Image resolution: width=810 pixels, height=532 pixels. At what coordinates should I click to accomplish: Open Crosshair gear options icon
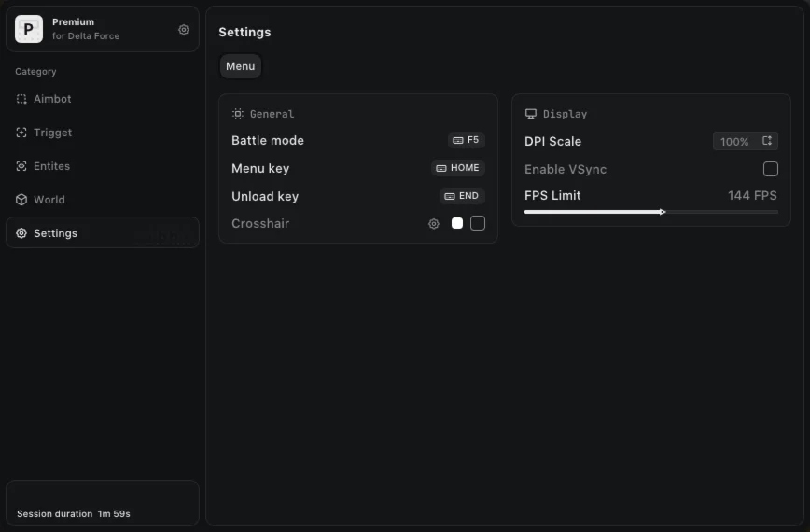(434, 224)
